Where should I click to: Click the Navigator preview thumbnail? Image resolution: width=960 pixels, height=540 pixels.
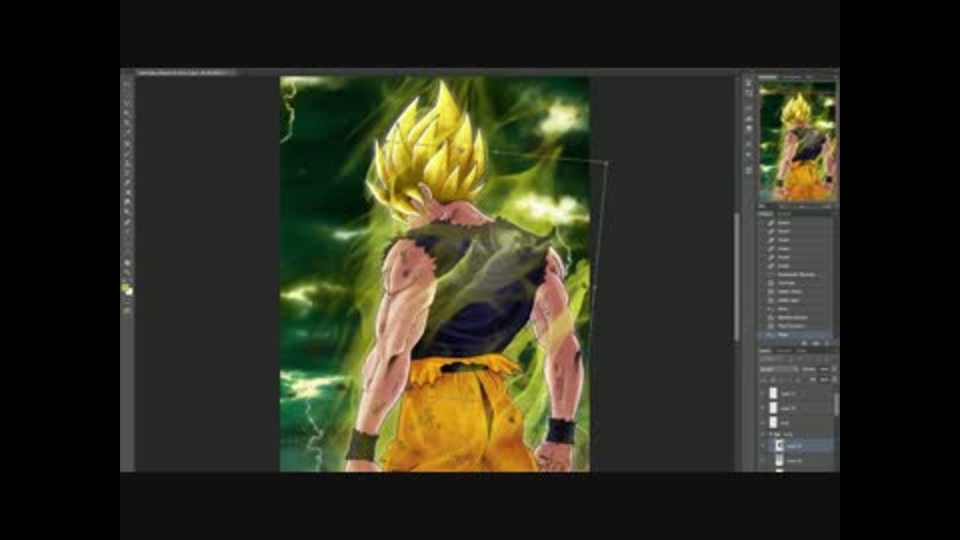(x=798, y=141)
